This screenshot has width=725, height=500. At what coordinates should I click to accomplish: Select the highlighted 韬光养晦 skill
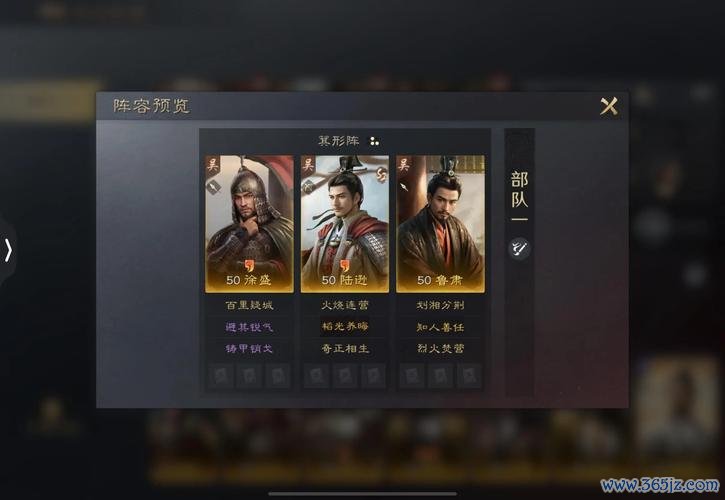[x=345, y=327]
